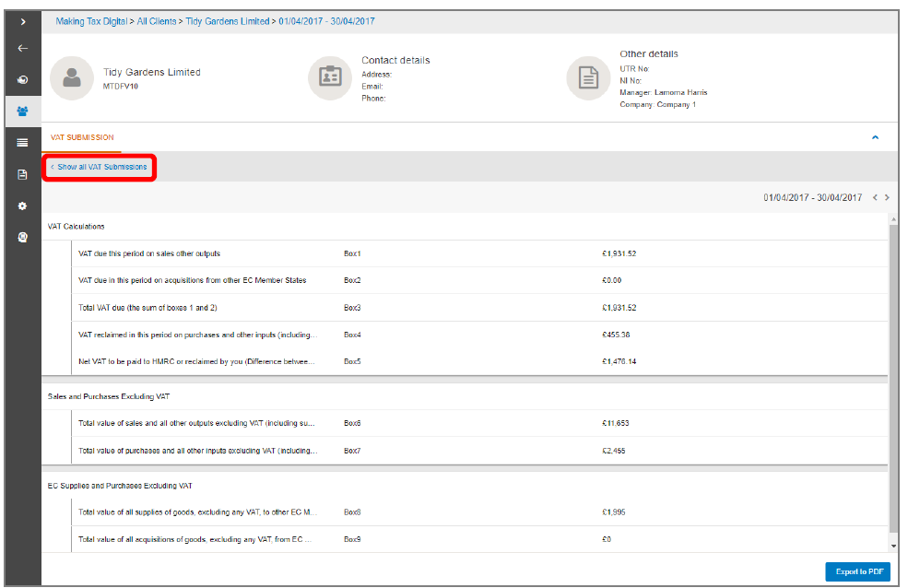Open the clients people icon in sidebar

tap(22, 112)
